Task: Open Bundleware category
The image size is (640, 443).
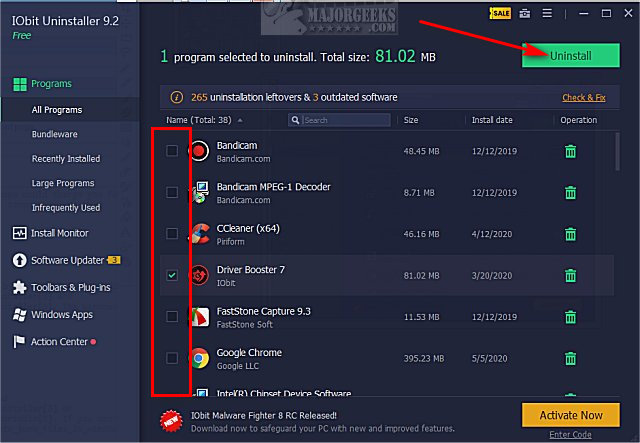Action: pos(55,134)
